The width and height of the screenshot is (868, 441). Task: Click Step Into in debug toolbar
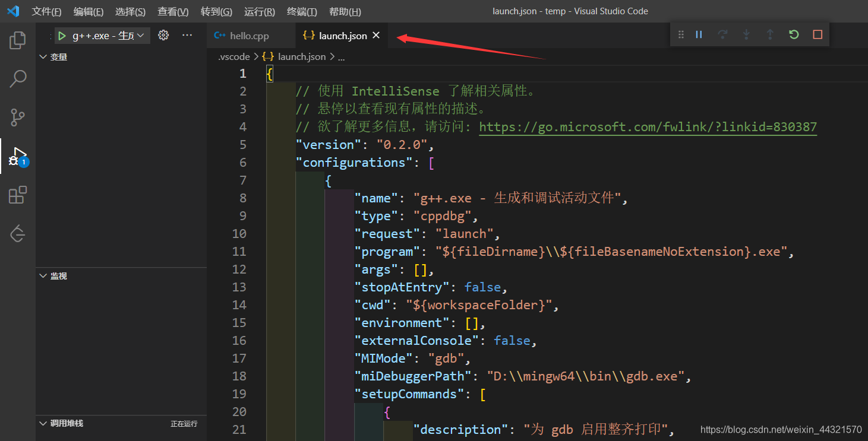(746, 34)
